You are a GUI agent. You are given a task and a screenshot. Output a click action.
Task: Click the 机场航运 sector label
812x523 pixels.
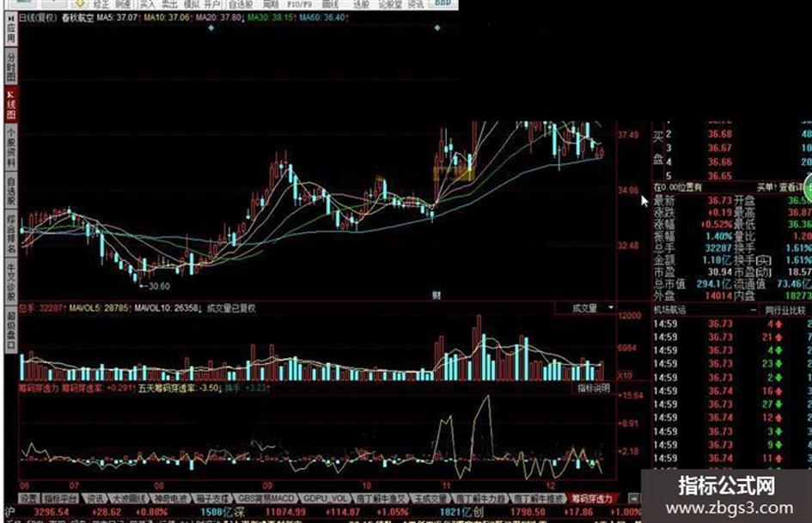tap(669, 310)
